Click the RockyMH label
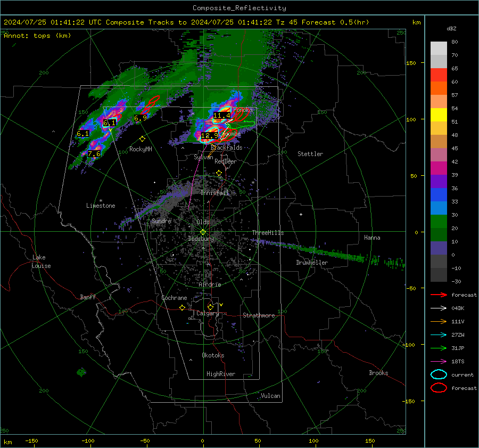Viewport: 479px width, 448px height. (141, 149)
